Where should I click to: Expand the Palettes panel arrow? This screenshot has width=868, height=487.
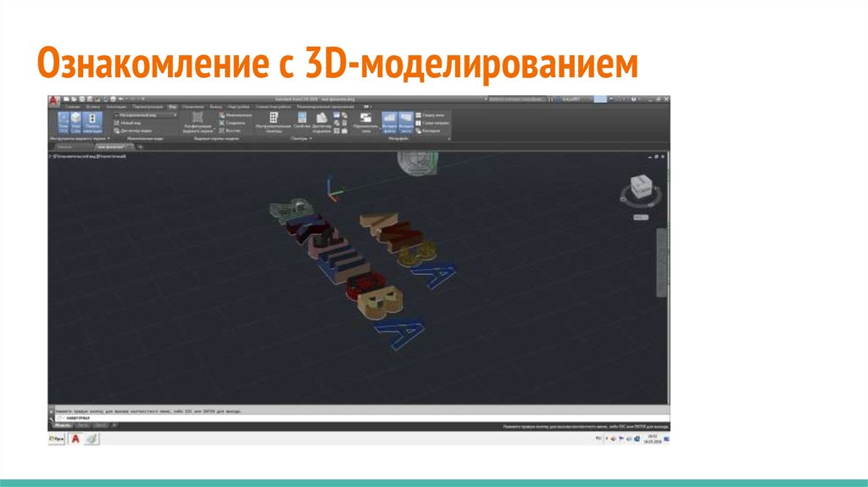[309, 139]
